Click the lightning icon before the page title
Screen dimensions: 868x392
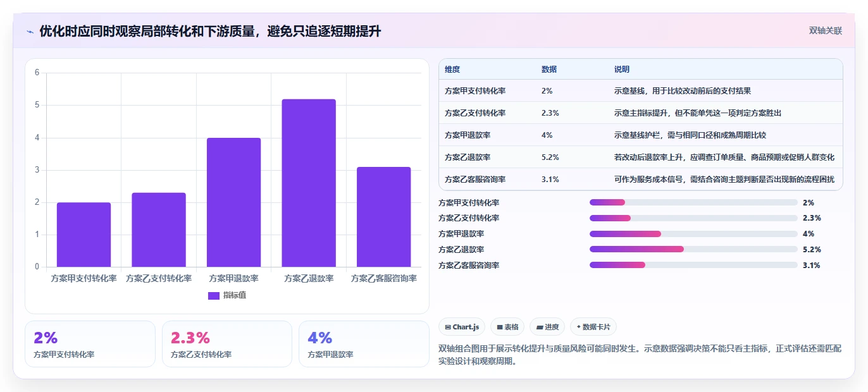[30, 32]
